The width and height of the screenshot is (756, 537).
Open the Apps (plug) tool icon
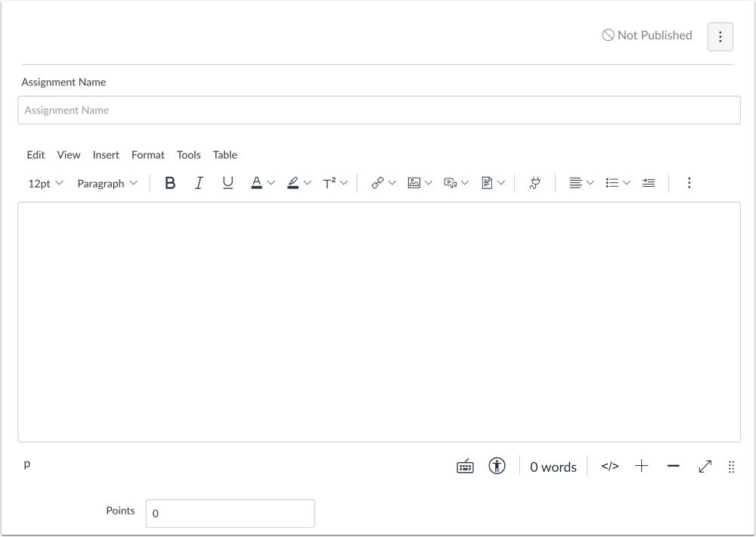click(x=534, y=182)
